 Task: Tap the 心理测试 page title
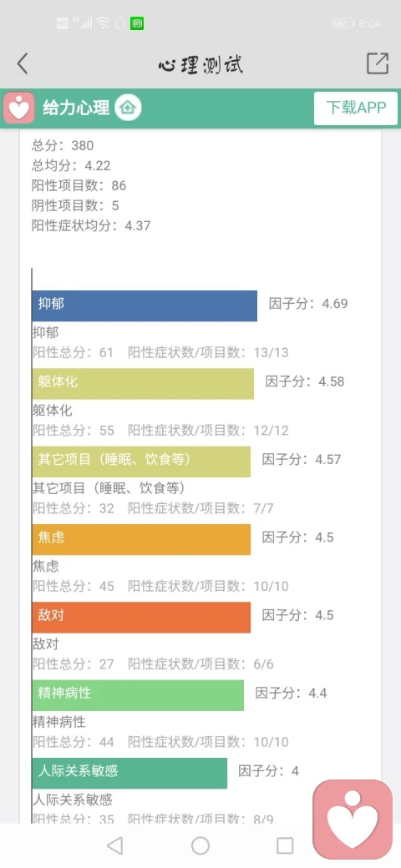(200, 64)
